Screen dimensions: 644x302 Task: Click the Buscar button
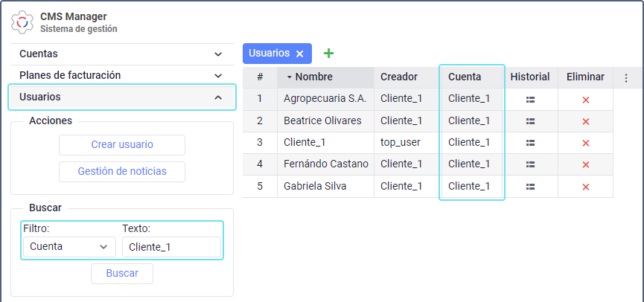[x=122, y=274]
